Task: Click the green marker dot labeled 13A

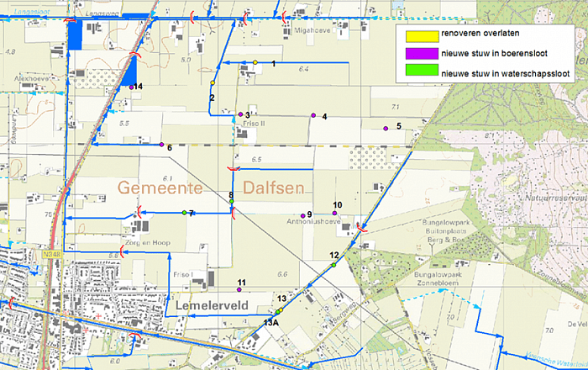Action: (x=278, y=312)
